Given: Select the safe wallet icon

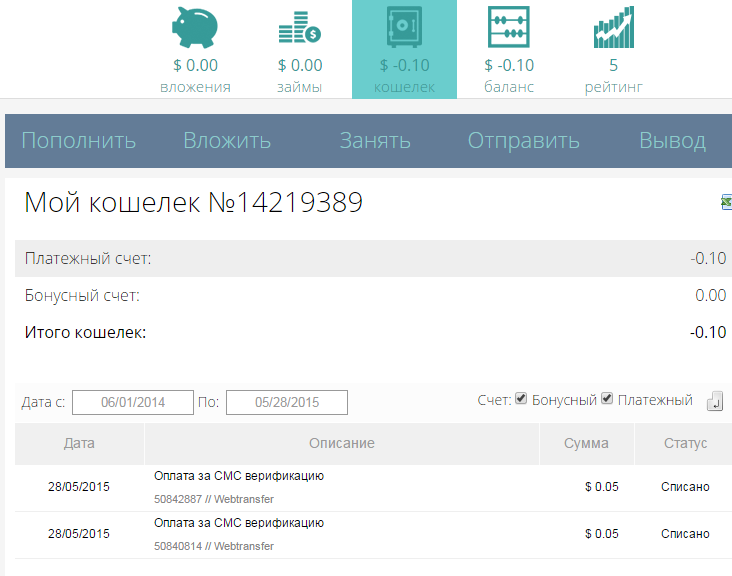Looking at the screenshot, I should (404, 27).
